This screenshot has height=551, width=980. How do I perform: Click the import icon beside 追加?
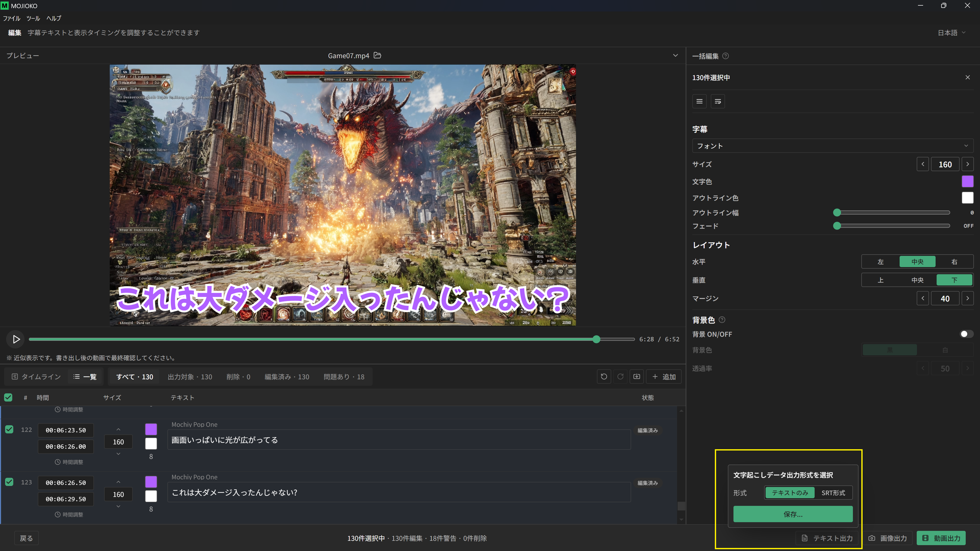(x=637, y=377)
